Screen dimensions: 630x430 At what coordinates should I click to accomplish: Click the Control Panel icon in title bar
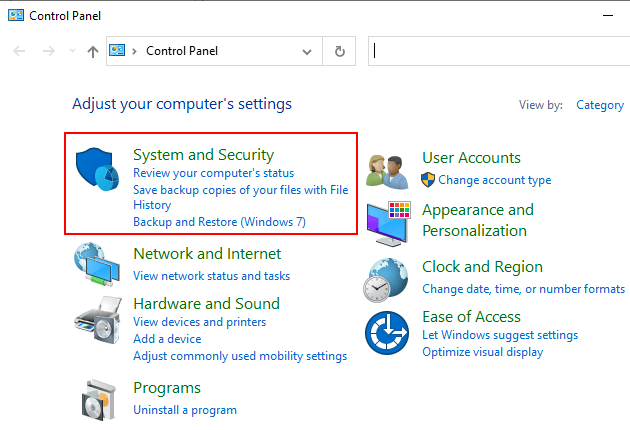point(16,16)
